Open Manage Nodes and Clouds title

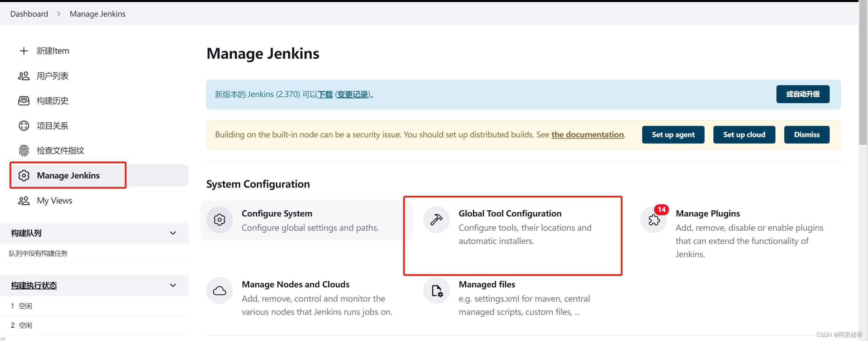tap(296, 284)
